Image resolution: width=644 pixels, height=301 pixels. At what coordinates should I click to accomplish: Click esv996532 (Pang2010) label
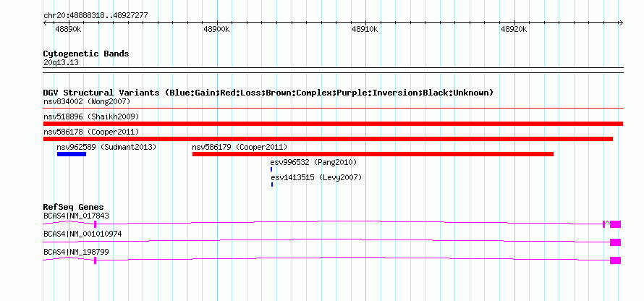pos(313,163)
